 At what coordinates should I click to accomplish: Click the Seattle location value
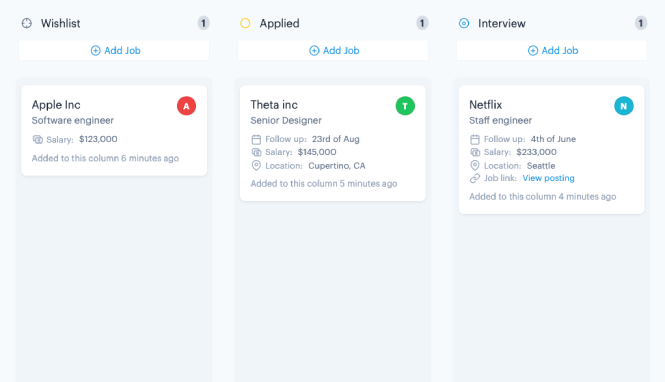(x=541, y=166)
